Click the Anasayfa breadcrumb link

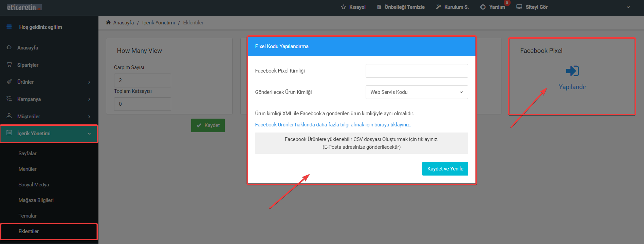click(124, 23)
